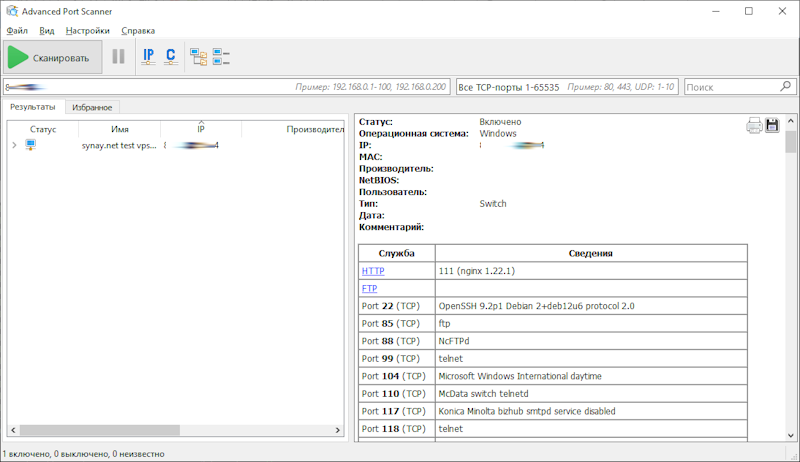This screenshot has width=800, height=462.
Task: Click the Служба table header
Action: click(396, 253)
